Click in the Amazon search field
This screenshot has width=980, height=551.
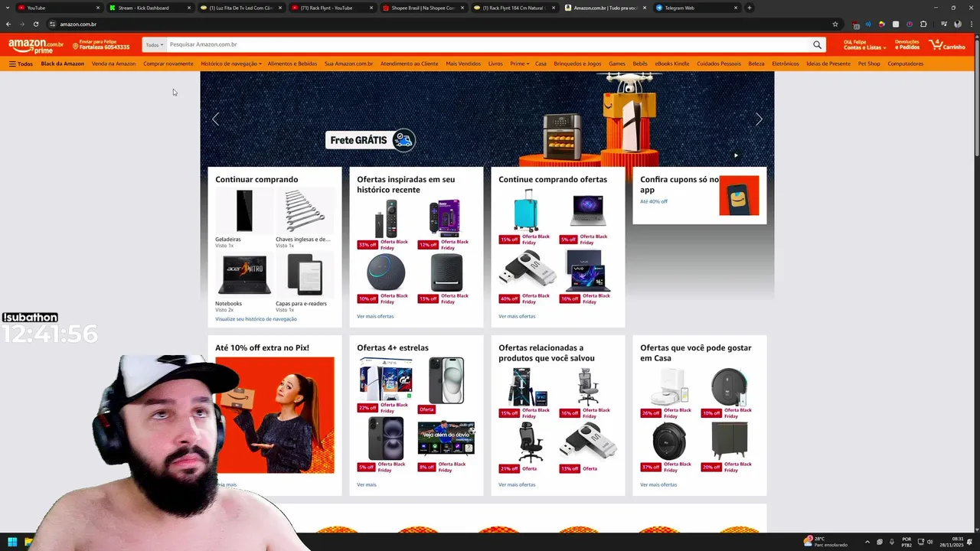pyautogui.click(x=487, y=45)
